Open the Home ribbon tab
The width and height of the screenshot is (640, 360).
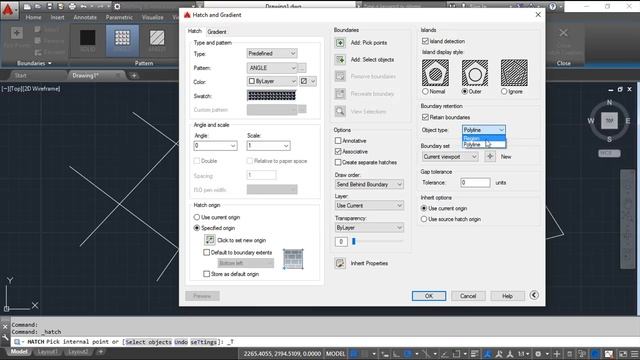[x=33, y=17]
